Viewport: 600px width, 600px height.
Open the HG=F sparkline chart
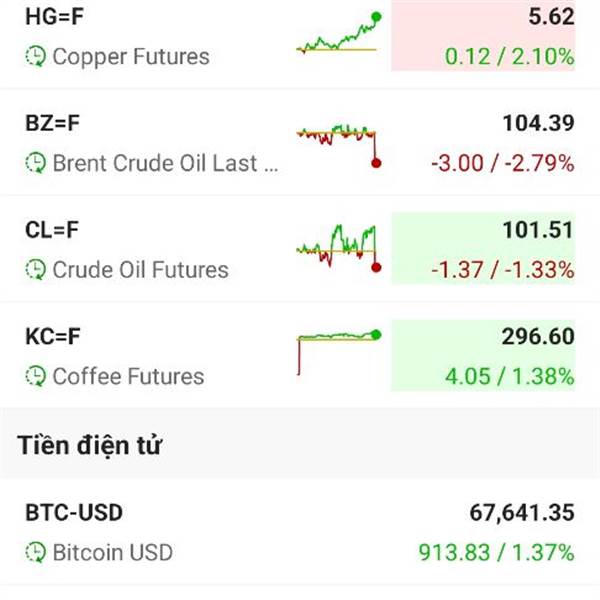click(x=338, y=35)
